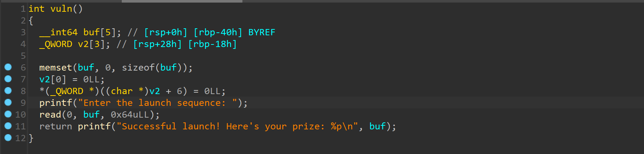The image size is (644, 154).
Task: Click the [rbp-40h] stack offset comment
Action: click(218, 32)
